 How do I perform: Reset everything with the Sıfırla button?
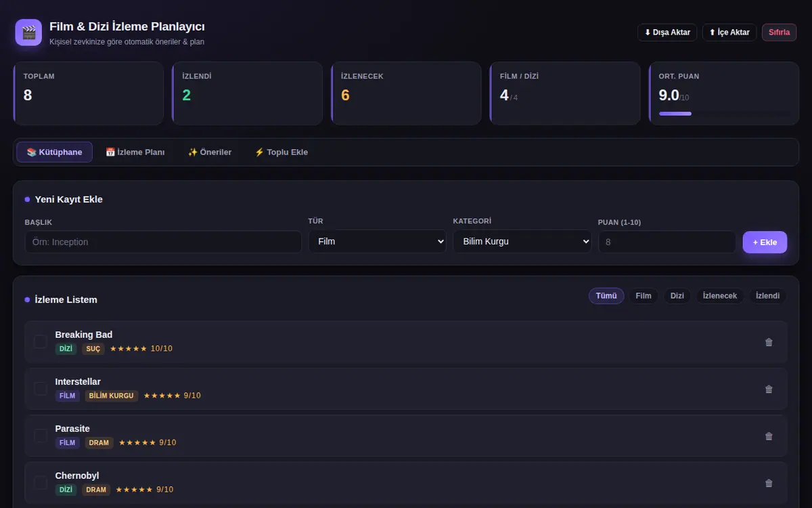(x=779, y=33)
